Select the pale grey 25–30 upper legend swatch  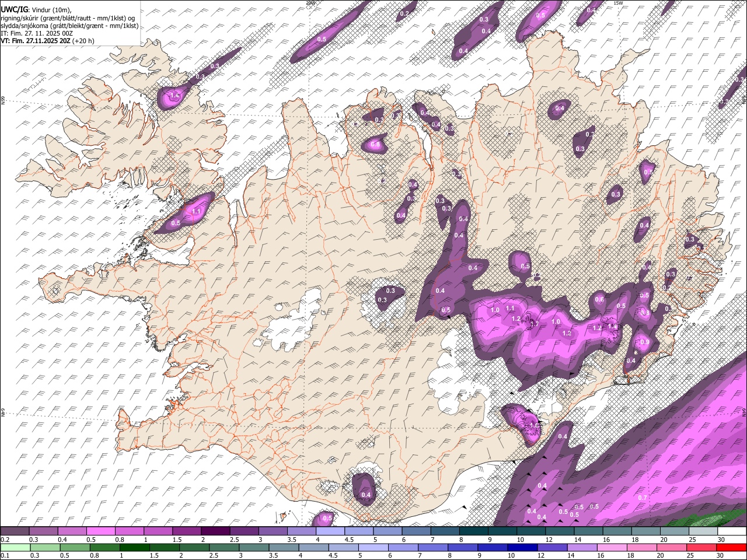(x=703, y=531)
